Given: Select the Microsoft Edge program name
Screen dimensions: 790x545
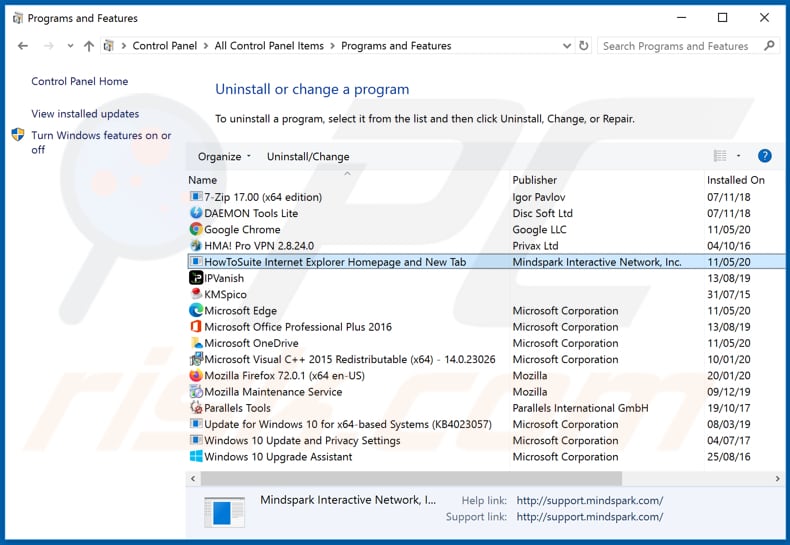Looking at the screenshot, I should pos(240,311).
